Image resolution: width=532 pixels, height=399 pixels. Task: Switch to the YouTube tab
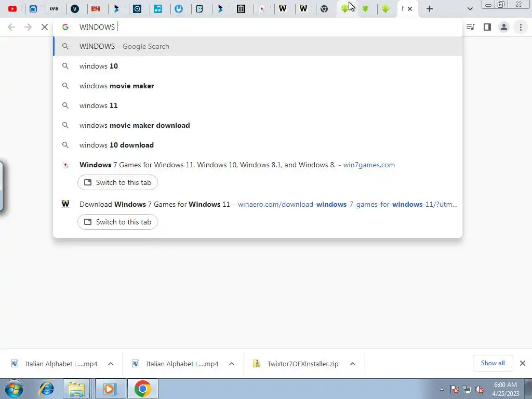(12, 9)
